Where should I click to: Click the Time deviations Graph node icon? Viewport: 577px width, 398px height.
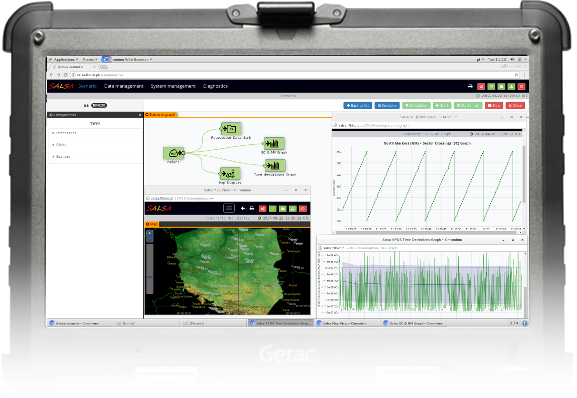coord(275,166)
